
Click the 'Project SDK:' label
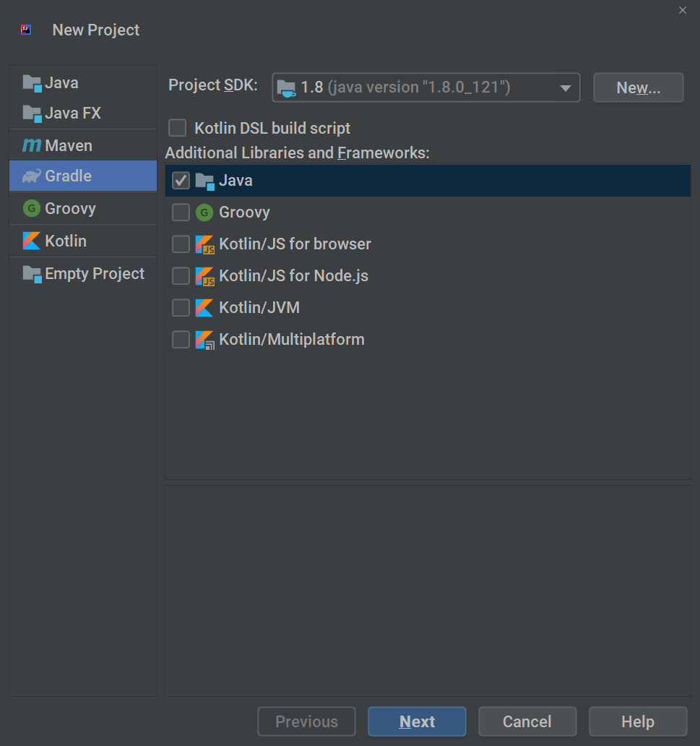click(x=213, y=85)
